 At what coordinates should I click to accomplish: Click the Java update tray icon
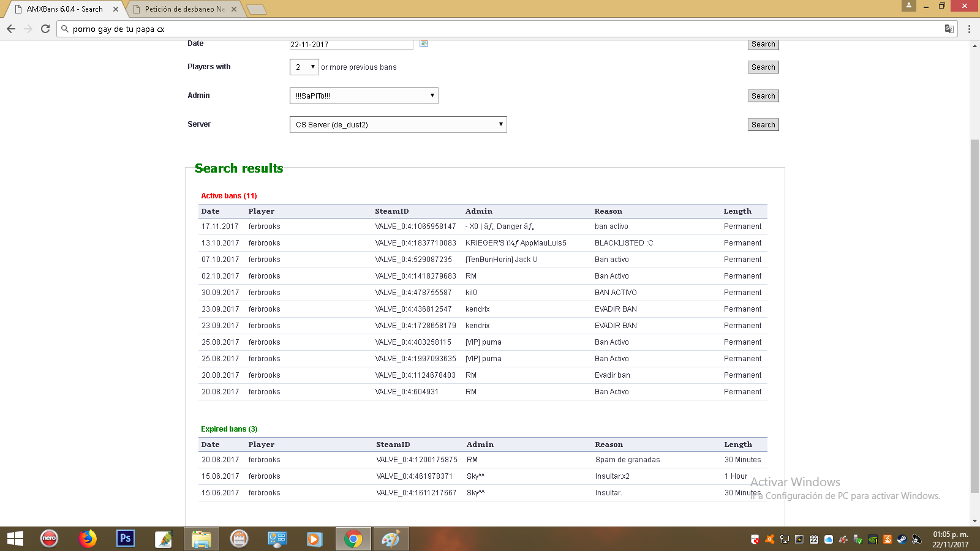[x=888, y=539]
